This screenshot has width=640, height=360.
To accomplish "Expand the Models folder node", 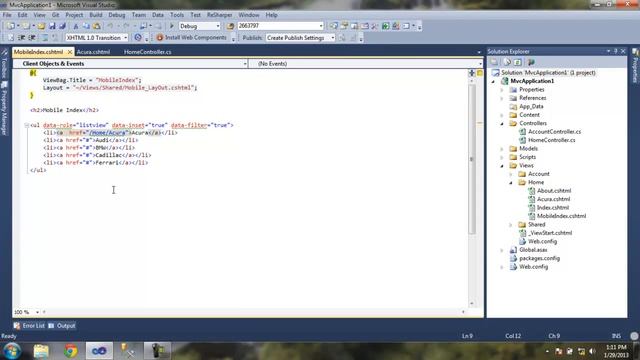I will tap(502, 149).
